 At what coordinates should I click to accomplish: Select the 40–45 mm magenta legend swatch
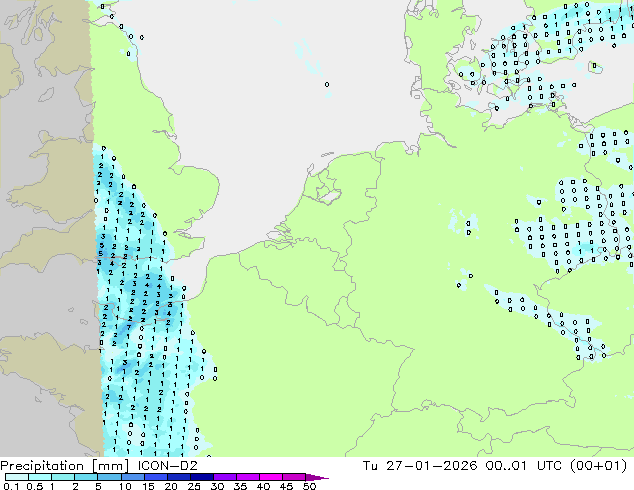pos(271,477)
